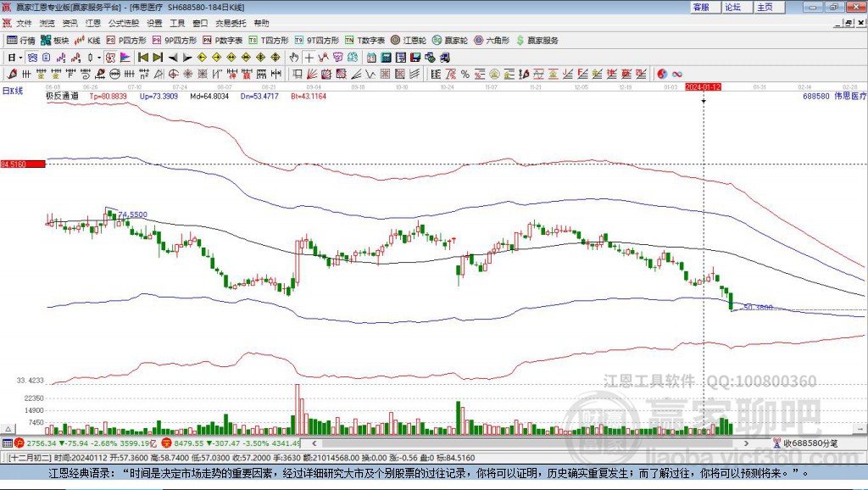868x490 pixels.
Task: Open the calculator icon
Action: pos(386,58)
